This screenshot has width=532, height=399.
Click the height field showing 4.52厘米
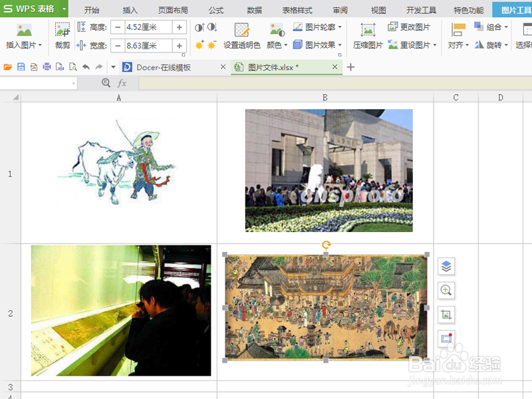(x=148, y=27)
